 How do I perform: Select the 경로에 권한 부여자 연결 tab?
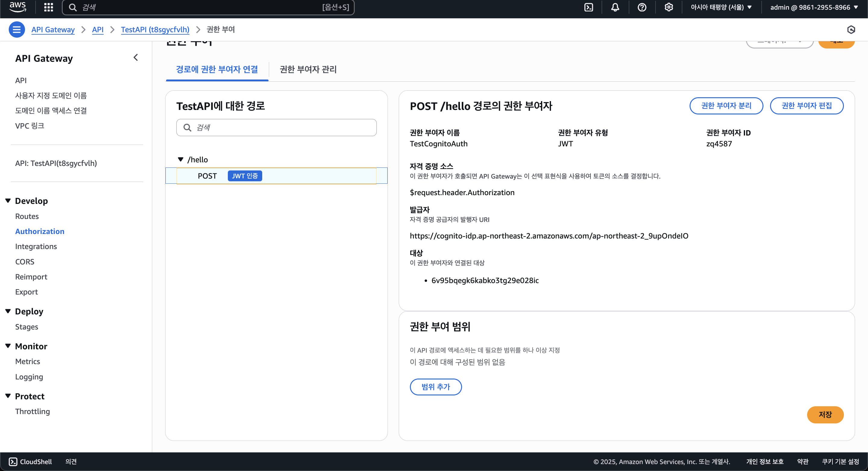click(x=217, y=69)
